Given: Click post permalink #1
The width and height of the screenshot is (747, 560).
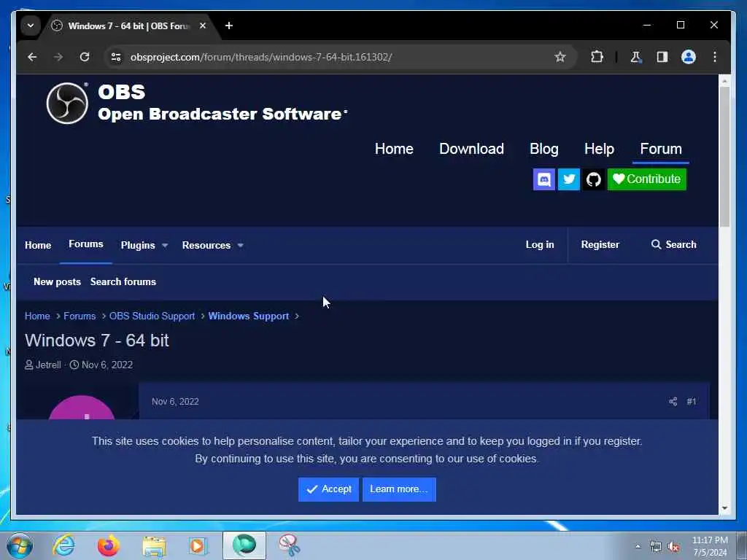Looking at the screenshot, I should [x=692, y=402].
